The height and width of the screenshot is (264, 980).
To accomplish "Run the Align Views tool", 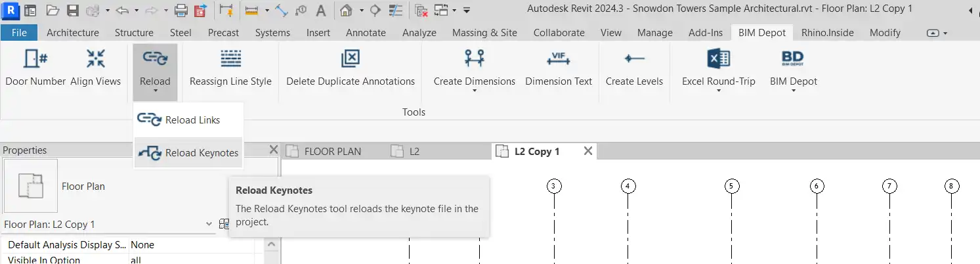I will 96,68.
